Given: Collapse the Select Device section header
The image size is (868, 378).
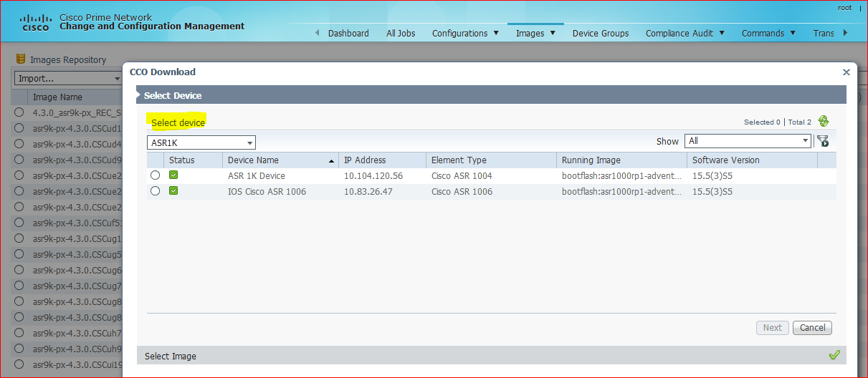Looking at the screenshot, I should click(x=491, y=95).
